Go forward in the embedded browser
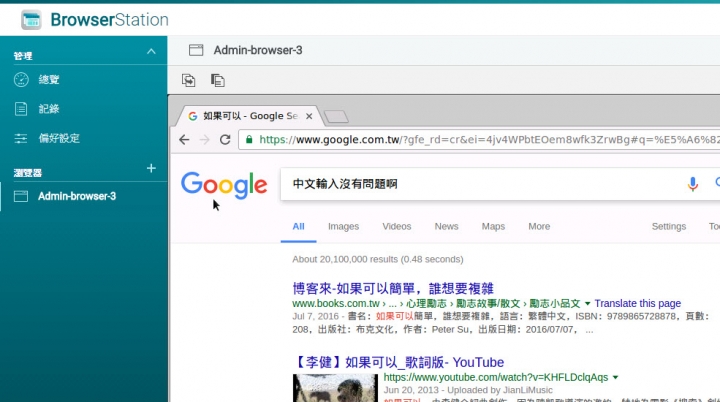This screenshot has width=720, height=402. [204, 139]
